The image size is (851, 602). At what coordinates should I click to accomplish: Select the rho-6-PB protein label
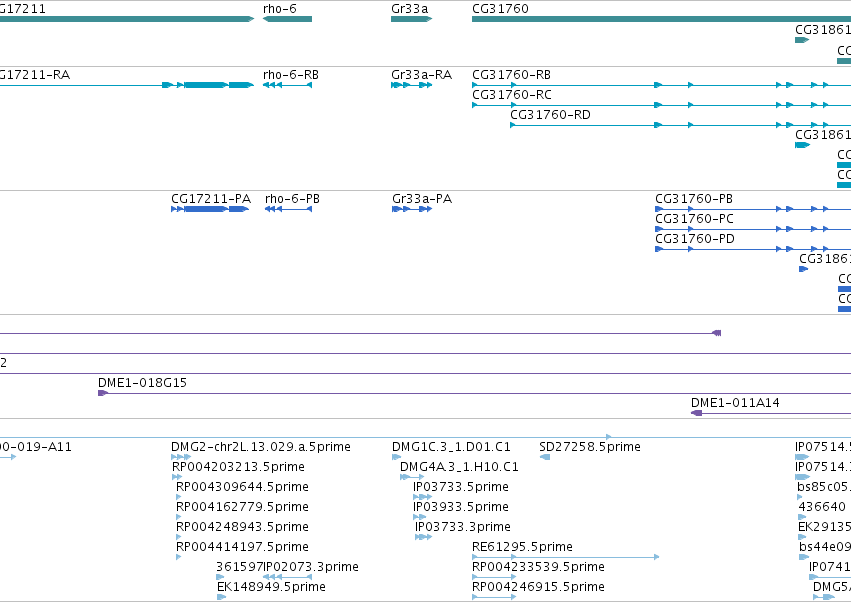292,199
